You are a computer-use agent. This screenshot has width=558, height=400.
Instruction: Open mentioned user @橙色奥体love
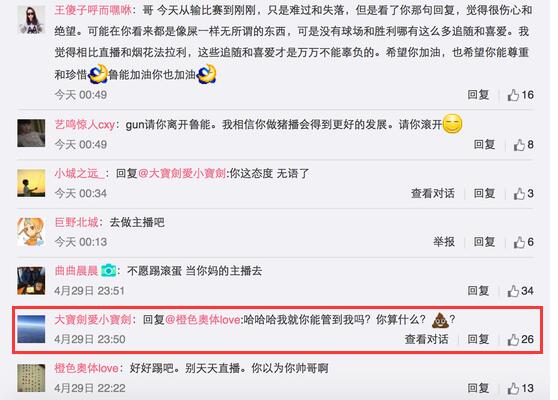click(203, 320)
